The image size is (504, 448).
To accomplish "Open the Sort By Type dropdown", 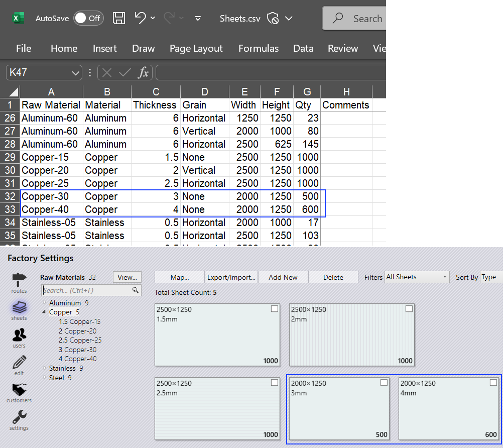I will (491, 277).
